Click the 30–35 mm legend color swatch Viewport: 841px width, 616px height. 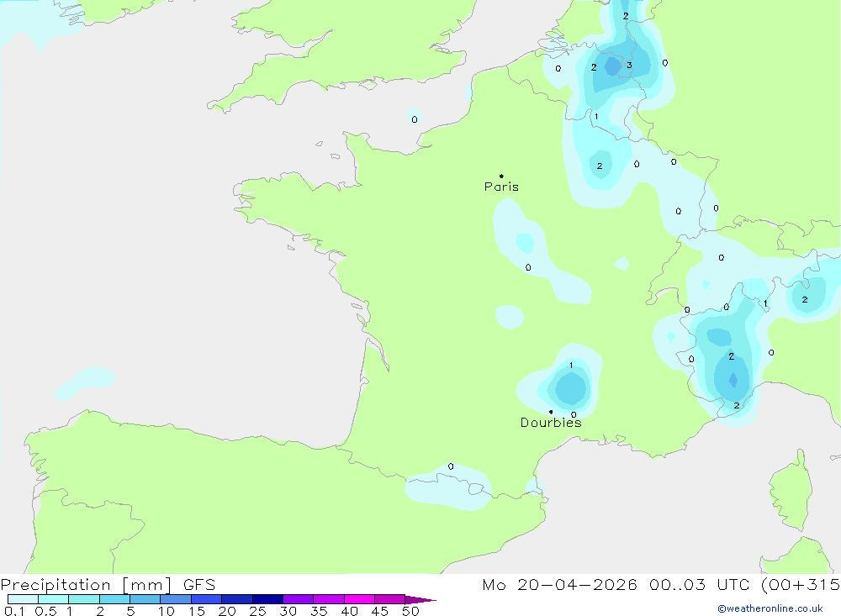tap(299, 599)
